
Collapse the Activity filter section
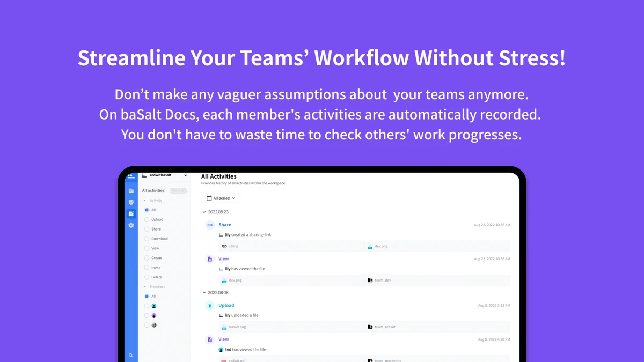pos(144,201)
